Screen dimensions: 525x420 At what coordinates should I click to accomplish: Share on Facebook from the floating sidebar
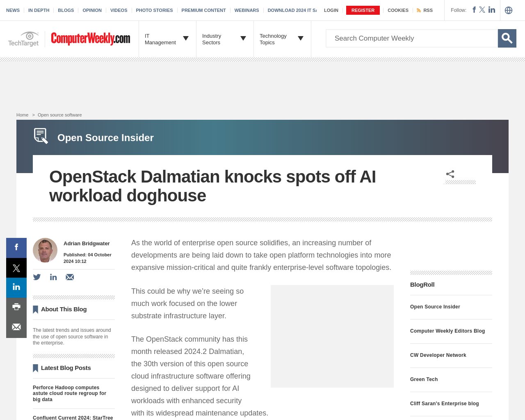[x=16, y=248]
